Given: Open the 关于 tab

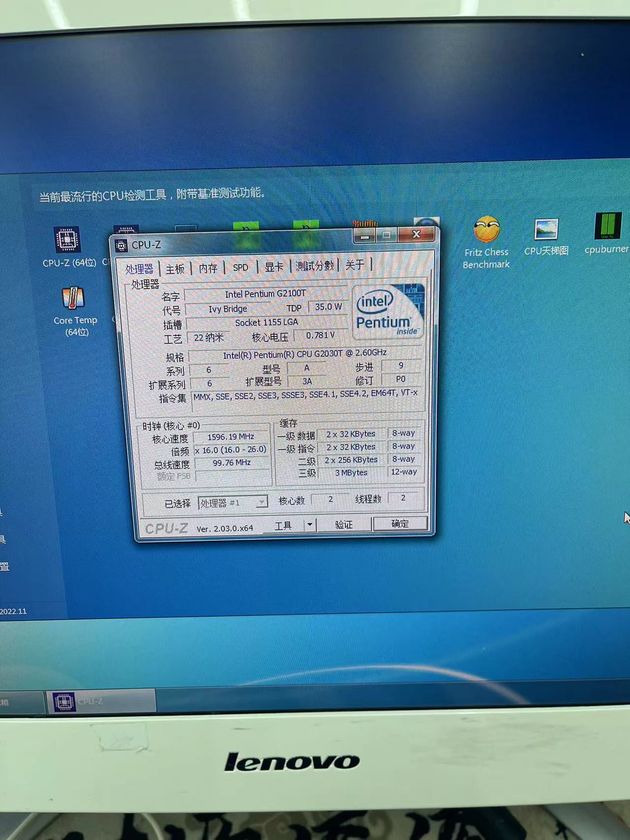Looking at the screenshot, I should tap(354, 265).
